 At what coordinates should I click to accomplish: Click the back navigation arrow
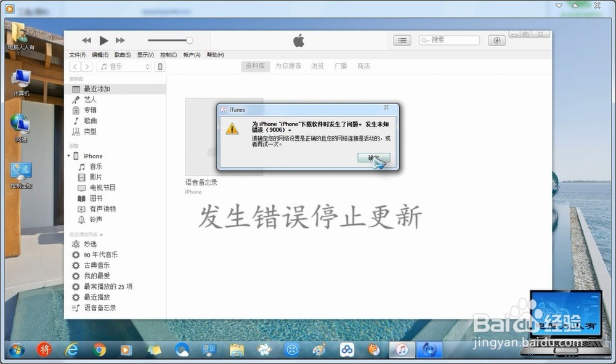pyautogui.click(x=75, y=67)
